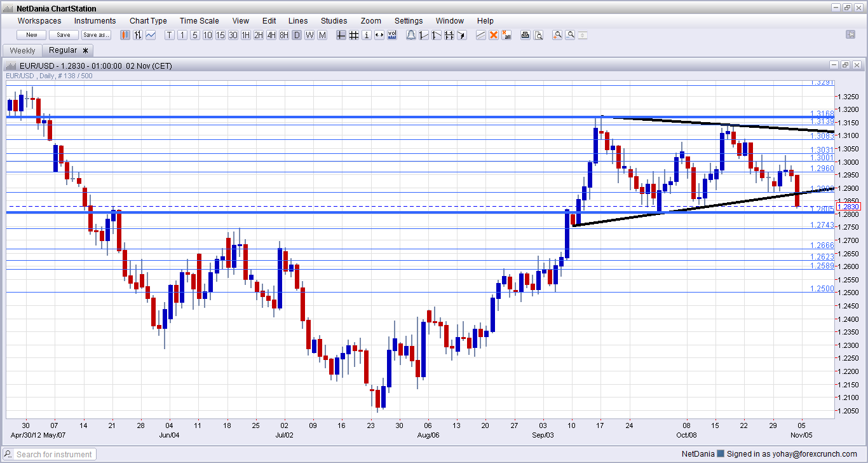Click the Save as.. button
868x463 pixels.
point(96,35)
